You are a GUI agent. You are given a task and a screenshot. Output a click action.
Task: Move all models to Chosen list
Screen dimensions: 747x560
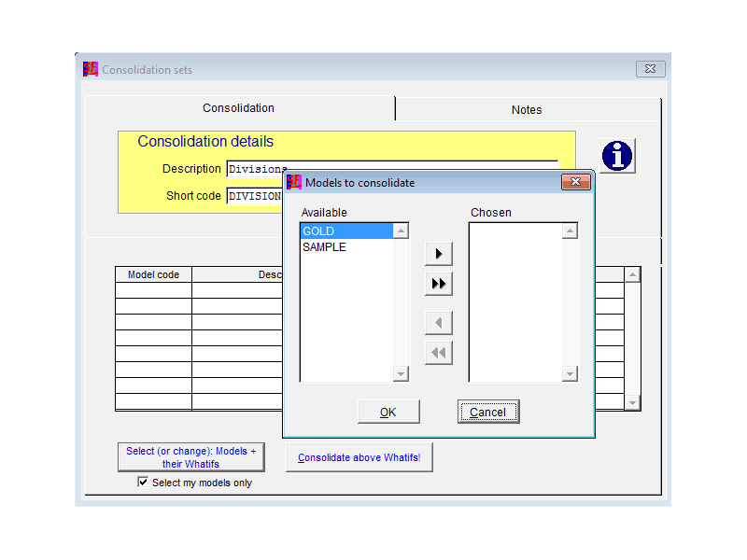(x=438, y=284)
